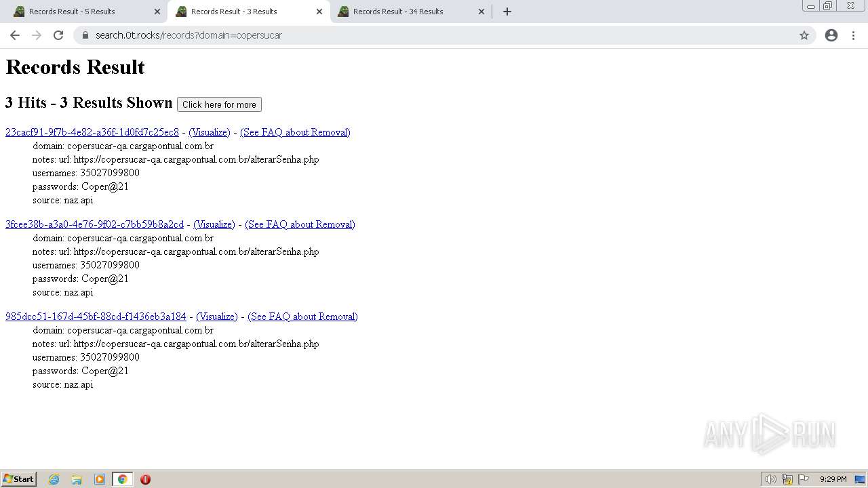Launch Internet Explorer from taskbar
The height and width of the screenshot is (488, 868).
tap(54, 479)
